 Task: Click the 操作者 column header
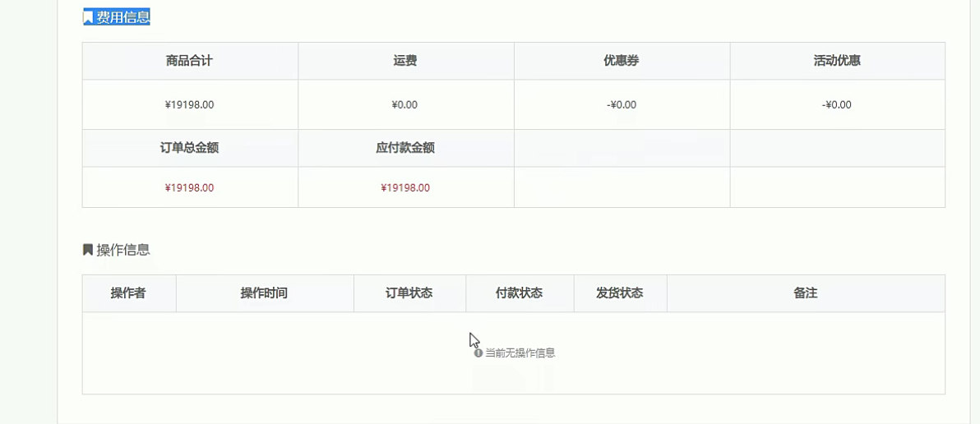[x=129, y=293]
